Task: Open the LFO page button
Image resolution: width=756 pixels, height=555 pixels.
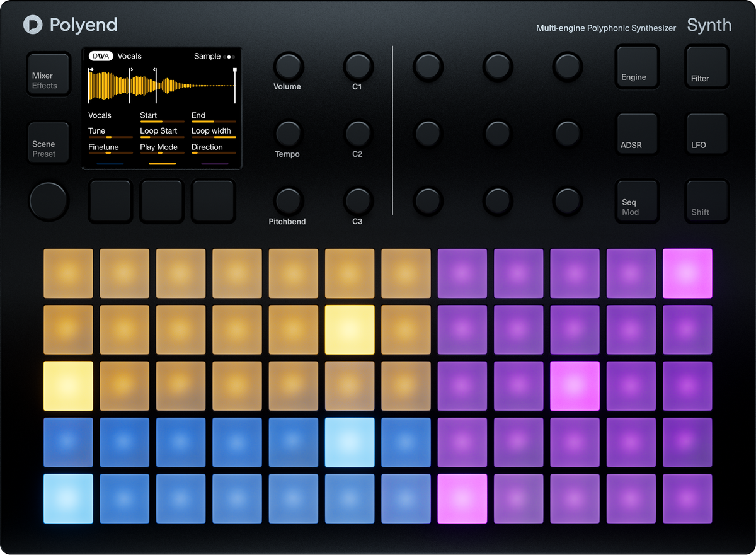Action: click(x=707, y=134)
